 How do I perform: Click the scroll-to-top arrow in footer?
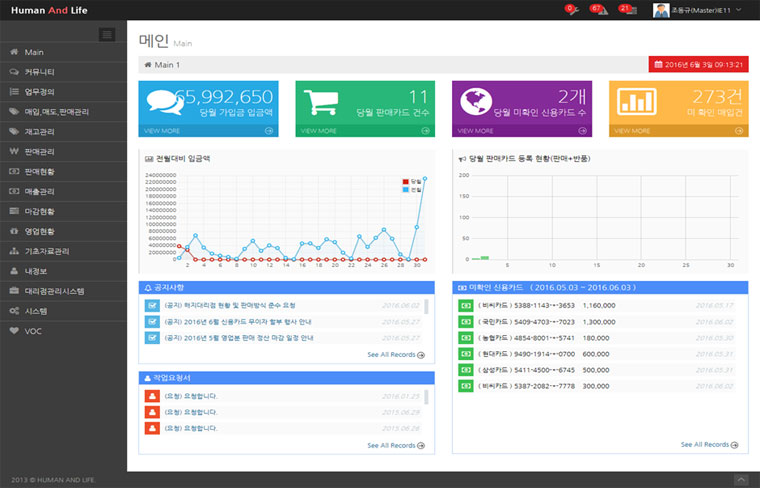(741, 480)
